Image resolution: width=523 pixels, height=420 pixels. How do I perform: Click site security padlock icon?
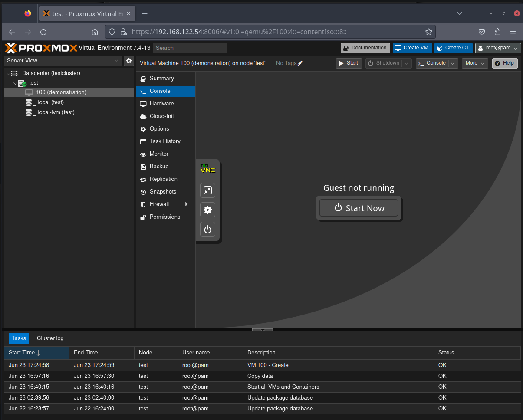tap(123, 32)
